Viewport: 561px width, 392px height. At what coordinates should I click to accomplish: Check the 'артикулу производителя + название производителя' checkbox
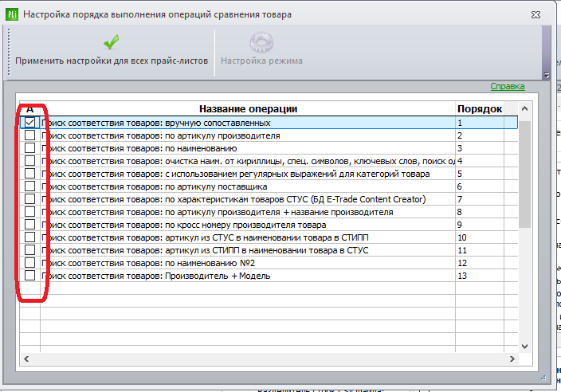coord(29,212)
